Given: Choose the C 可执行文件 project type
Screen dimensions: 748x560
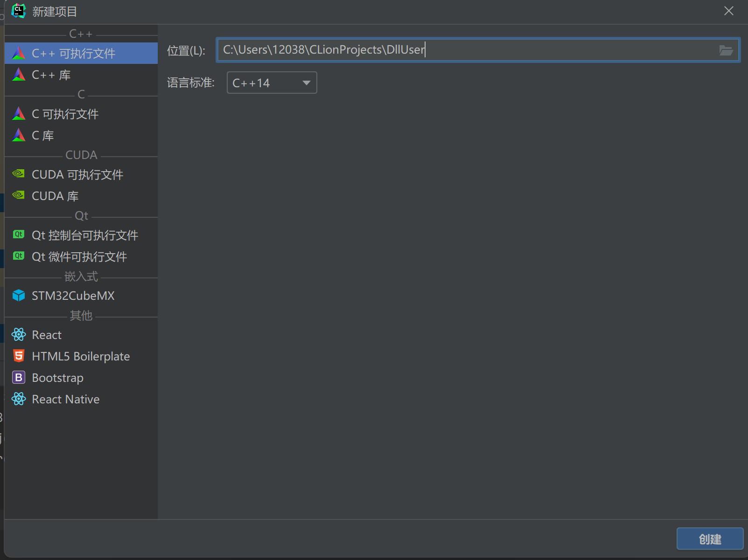Looking at the screenshot, I should point(81,114).
